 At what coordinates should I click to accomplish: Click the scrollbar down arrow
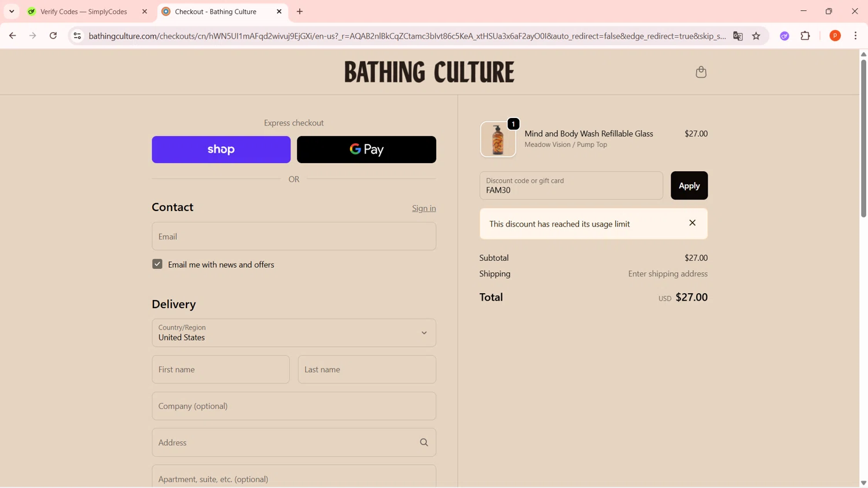(863, 483)
